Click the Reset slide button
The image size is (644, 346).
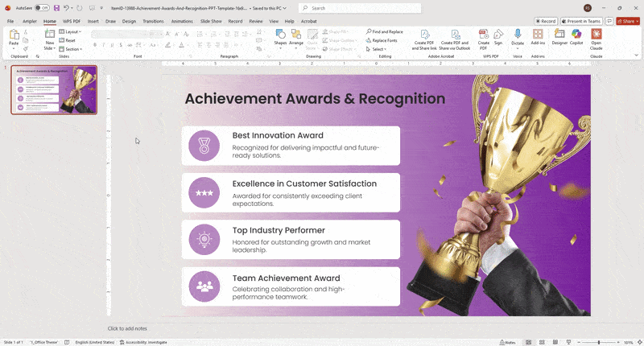(68, 40)
